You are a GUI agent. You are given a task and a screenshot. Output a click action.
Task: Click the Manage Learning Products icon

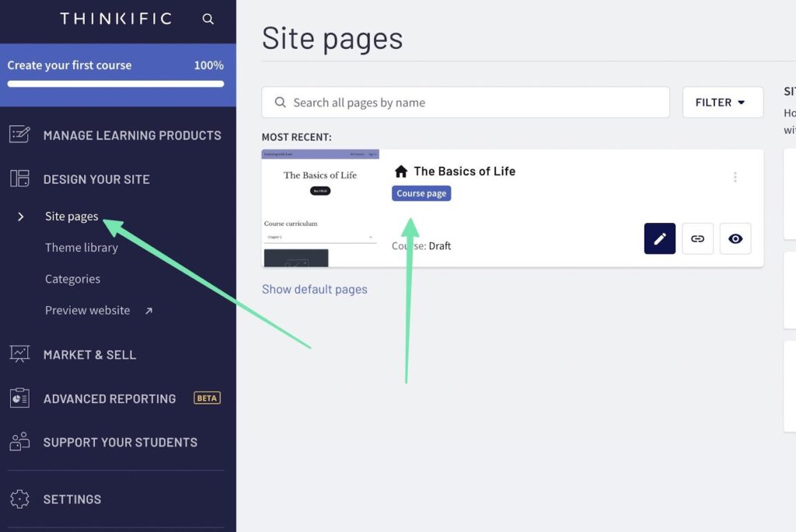pos(19,134)
